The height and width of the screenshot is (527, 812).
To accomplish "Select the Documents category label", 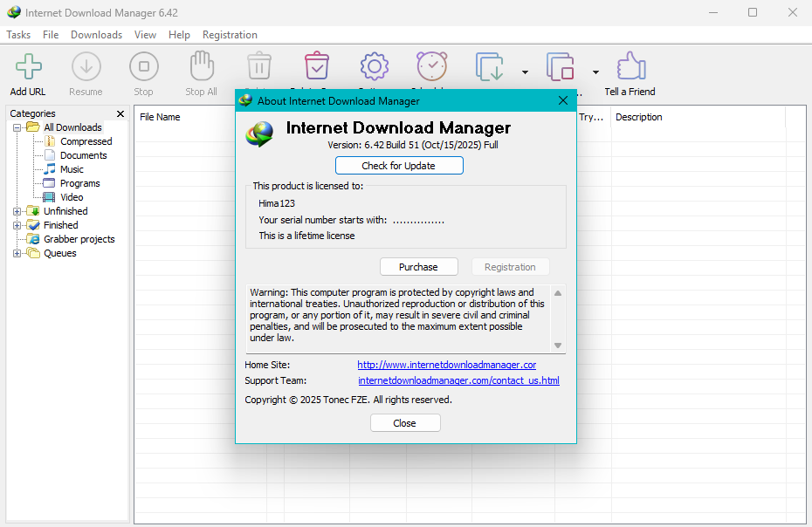I will coord(83,155).
